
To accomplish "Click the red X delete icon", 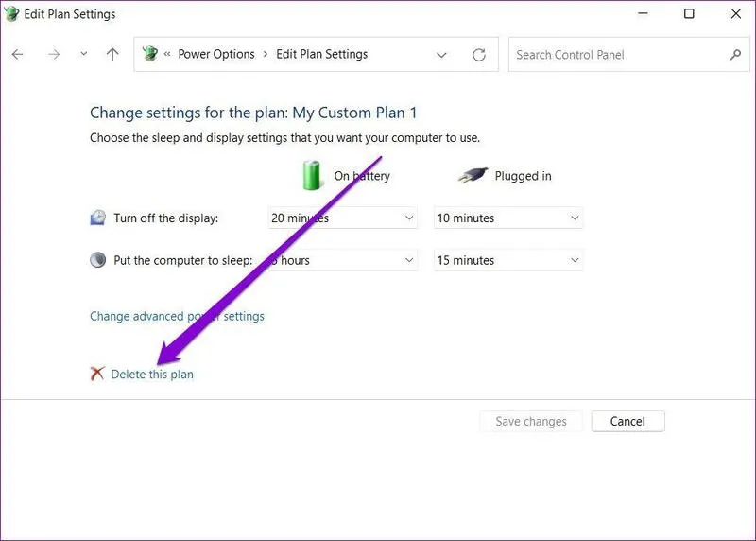I will (x=97, y=374).
